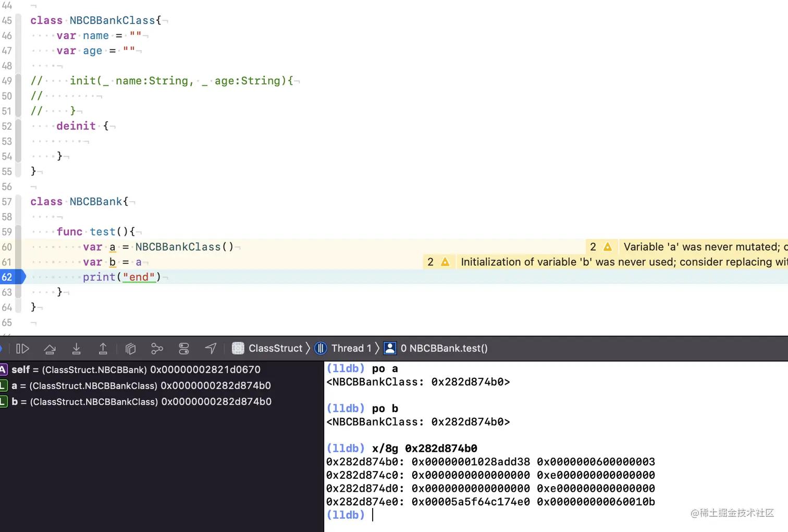Click the warning triangle on line 60

[x=608, y=247]
